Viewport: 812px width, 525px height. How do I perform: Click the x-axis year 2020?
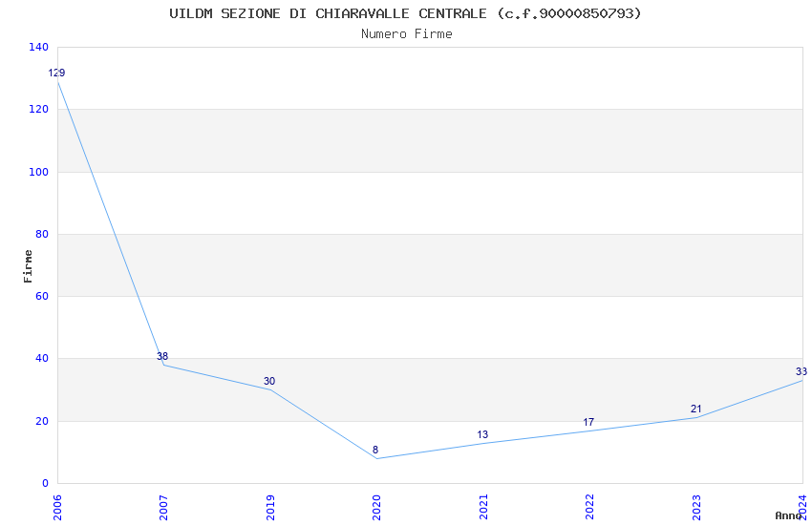coord(377,508)
